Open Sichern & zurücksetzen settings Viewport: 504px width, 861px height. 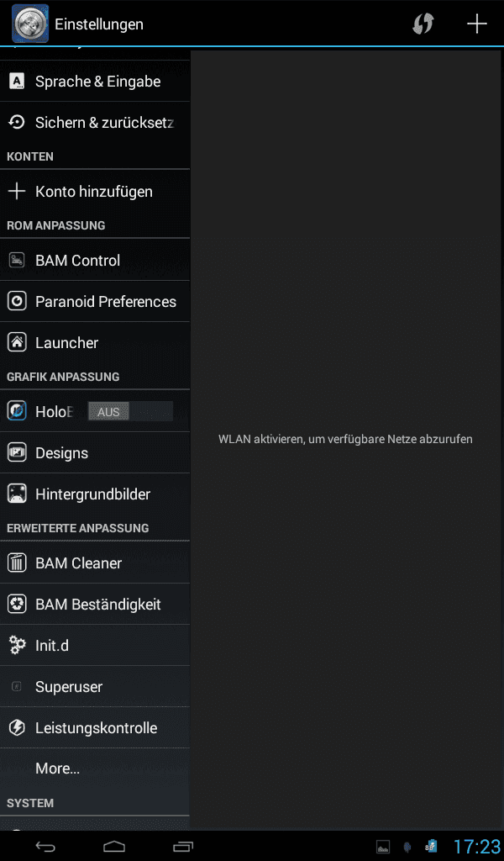95,123
